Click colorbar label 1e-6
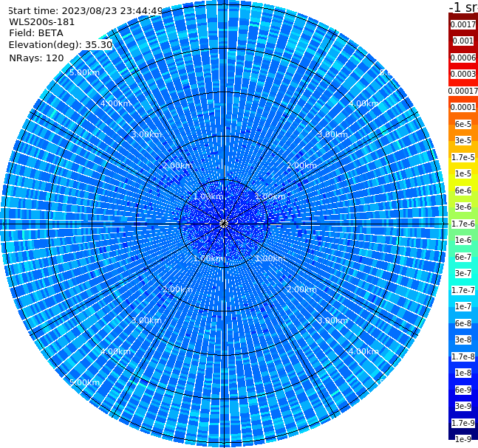 [x=463, y=240]
